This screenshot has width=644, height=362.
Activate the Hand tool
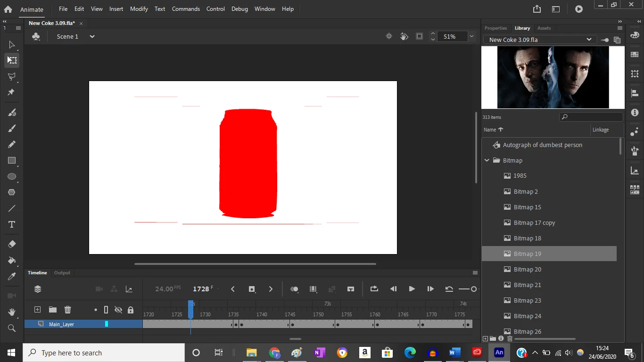[12, 312]
